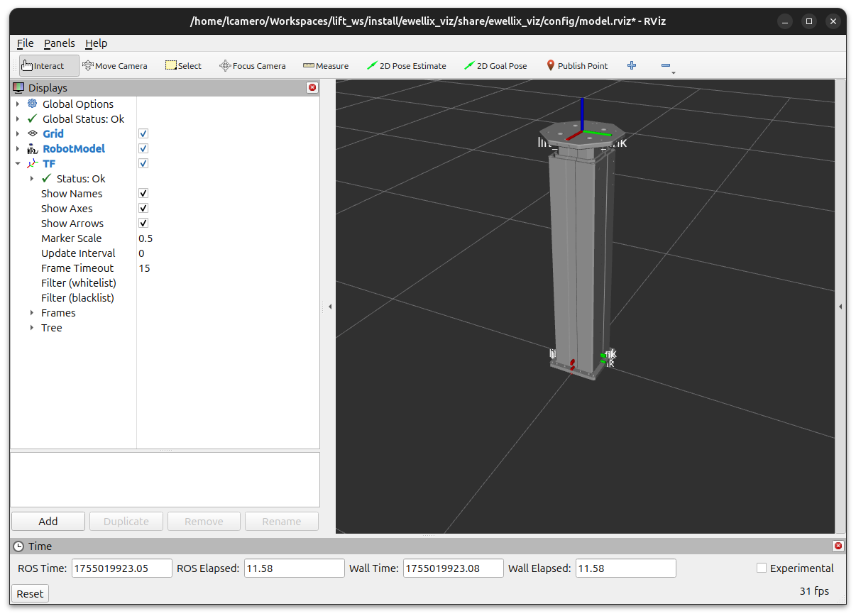Click the RobotModel label in Displays
The width and height of the screenshot is (856, 616).
(74, 148)
